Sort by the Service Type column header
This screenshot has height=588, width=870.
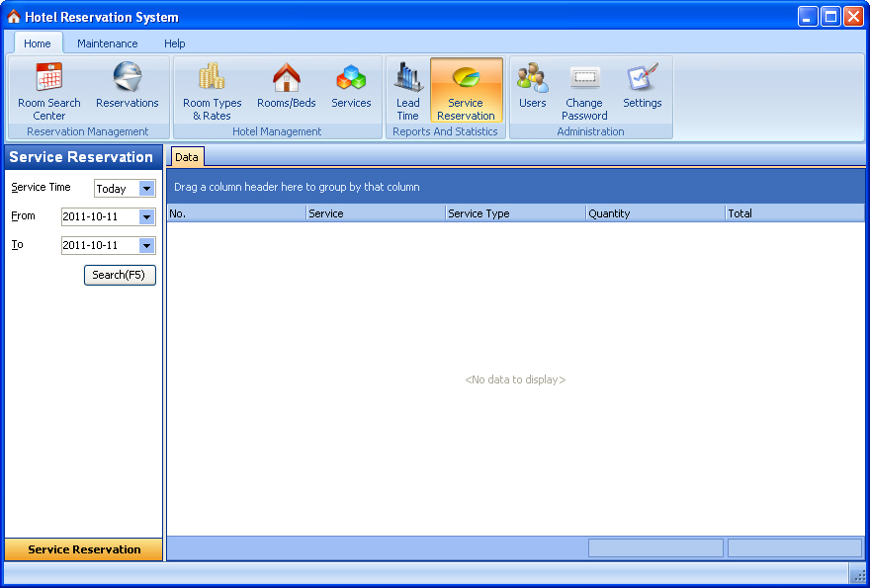tap(514, 213)
